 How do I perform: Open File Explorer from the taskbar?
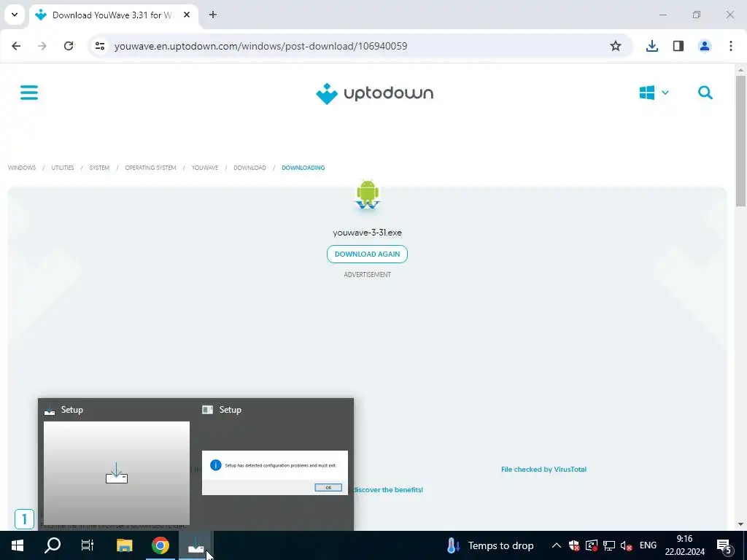[124, 545]
